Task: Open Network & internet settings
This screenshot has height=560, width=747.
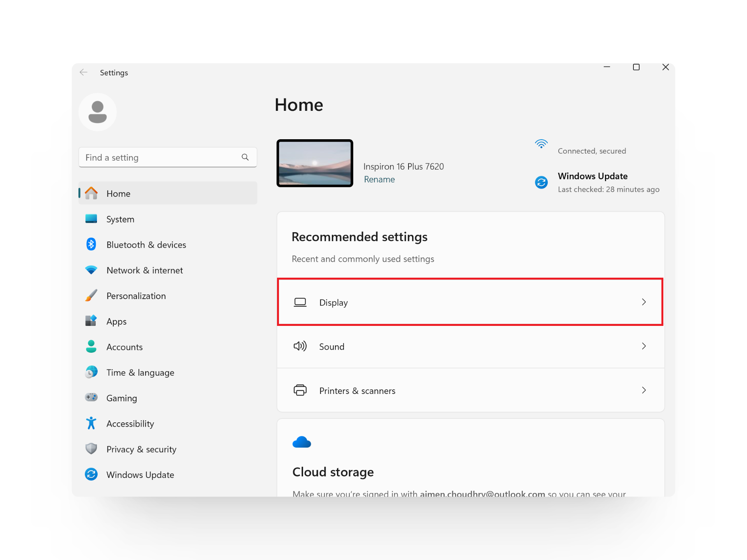Action: (x=144, y=270)
